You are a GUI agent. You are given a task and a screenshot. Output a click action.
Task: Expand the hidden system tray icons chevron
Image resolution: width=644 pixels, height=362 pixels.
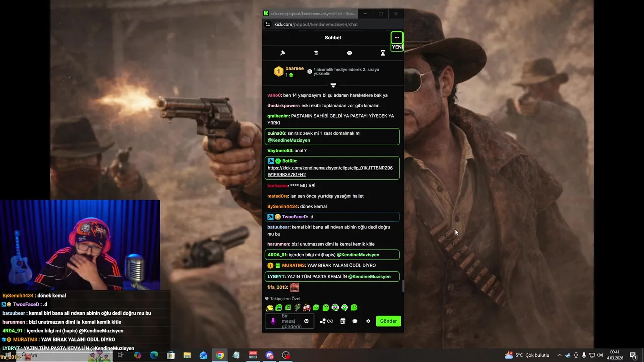[x=559, y=355]
